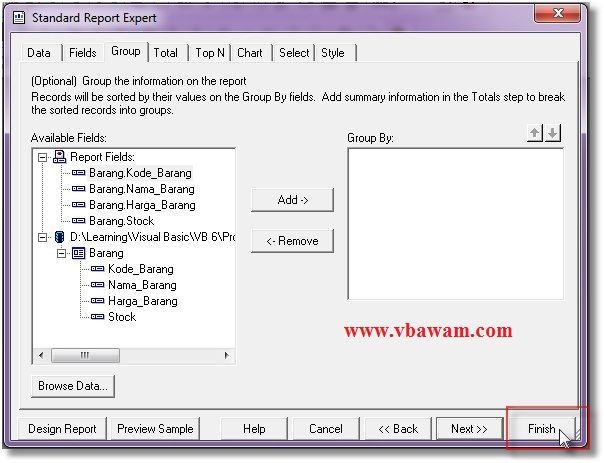Click the Finish button
Image resolution: width=604 pixels, height=463 pixels.
tap(542, 429)
